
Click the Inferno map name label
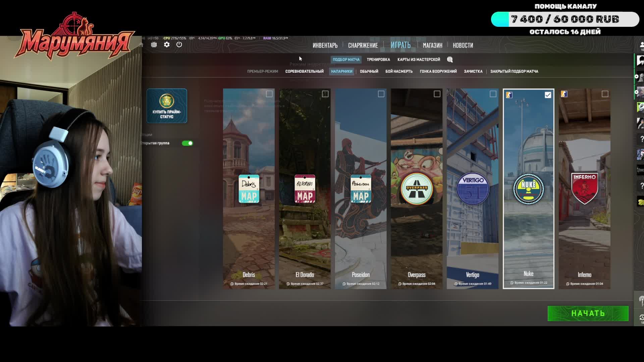point(585,275)
